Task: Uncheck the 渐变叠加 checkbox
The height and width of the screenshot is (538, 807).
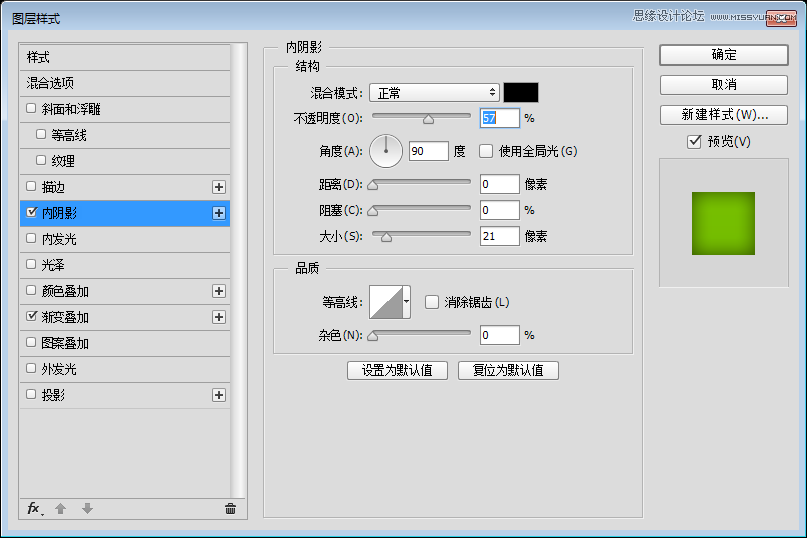Action: (x=31, y=316)
